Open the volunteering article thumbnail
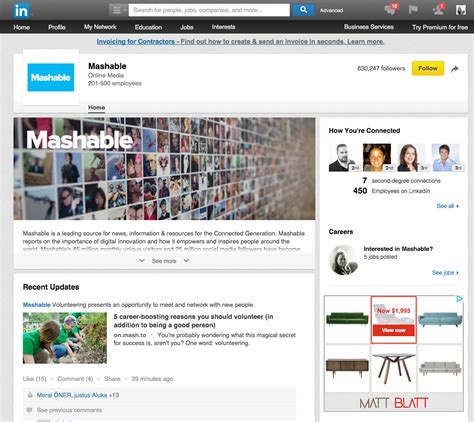 [x=65, y=338]
